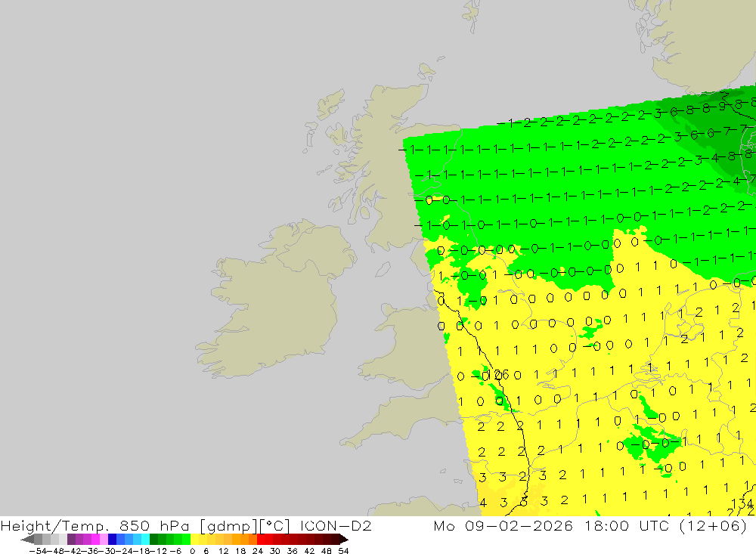
Task: Click the '30' label on the color scale
Action: [275, 551]
